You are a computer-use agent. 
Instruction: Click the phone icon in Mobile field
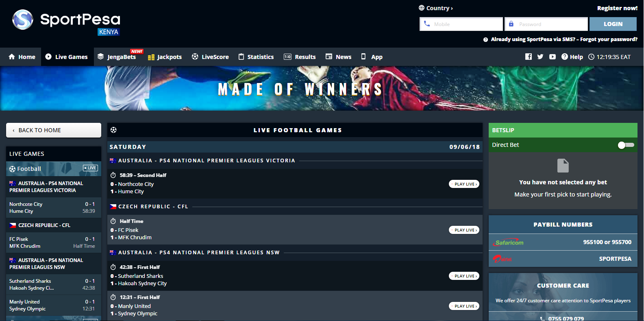pos(427,24)
